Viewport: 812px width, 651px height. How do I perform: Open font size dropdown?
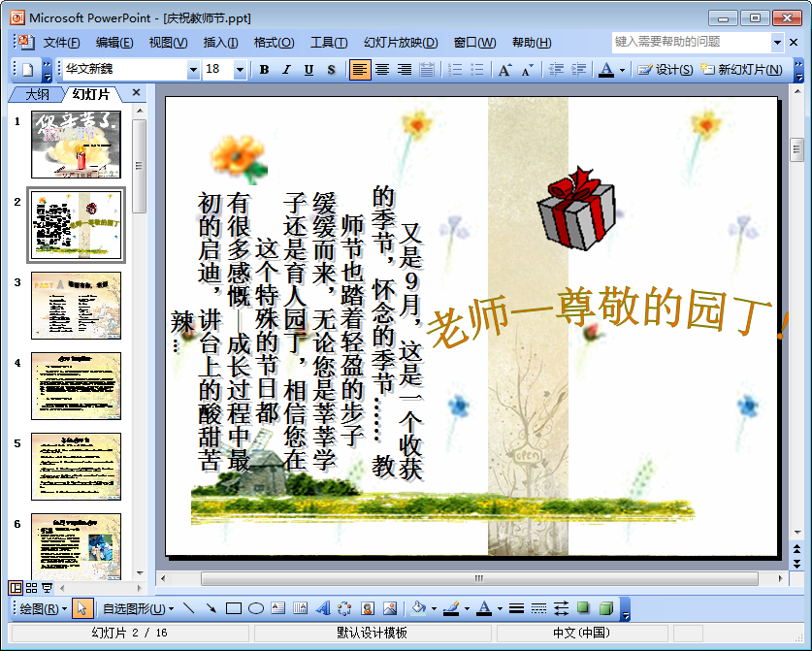tap(240, 70)
